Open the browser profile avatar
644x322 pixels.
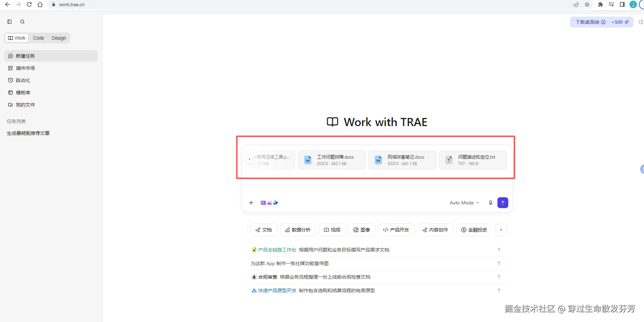(x=633, y=4)
